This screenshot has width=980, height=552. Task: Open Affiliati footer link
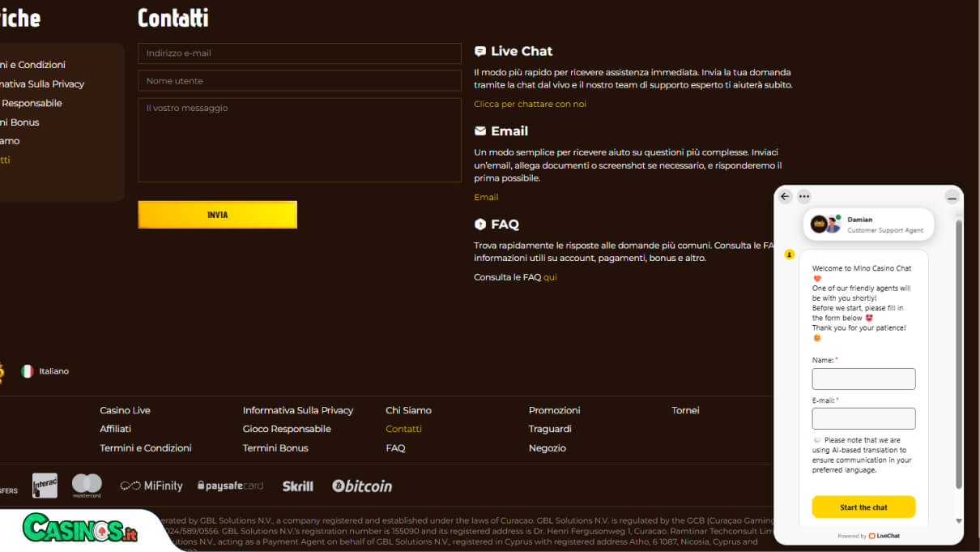click(115, 429)
